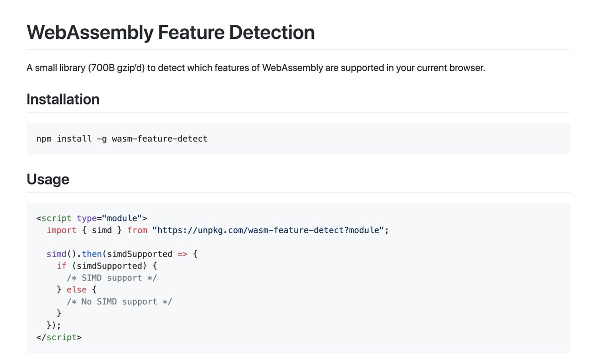This screenshot has width=597, height=364.
Task: Click the "else" keyword in code
Action: point(77,290)
